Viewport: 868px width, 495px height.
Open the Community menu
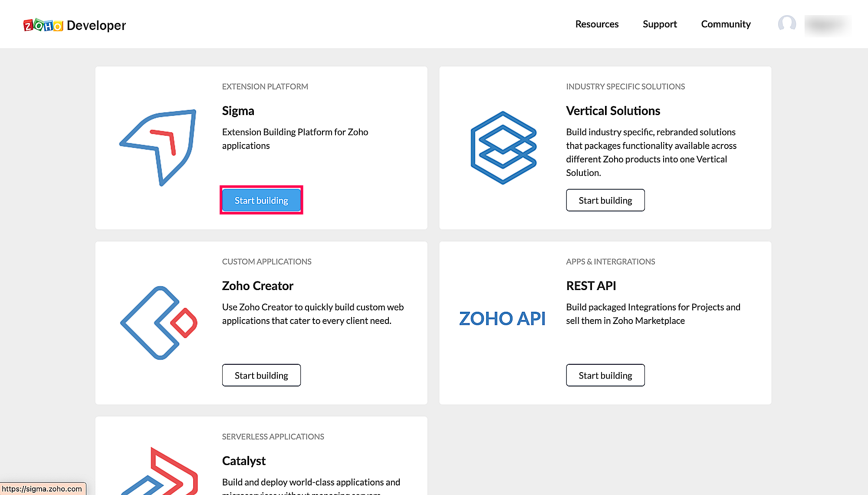point(726,24)
